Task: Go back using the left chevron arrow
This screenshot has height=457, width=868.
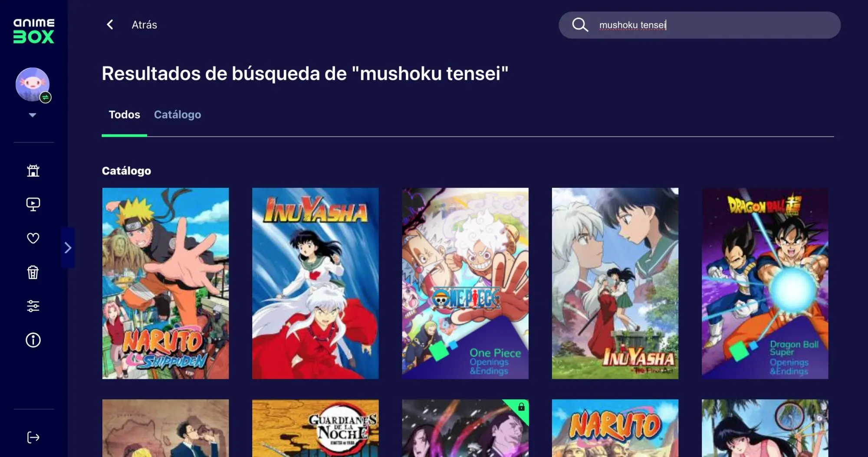Action: click(x=110, y=25)
